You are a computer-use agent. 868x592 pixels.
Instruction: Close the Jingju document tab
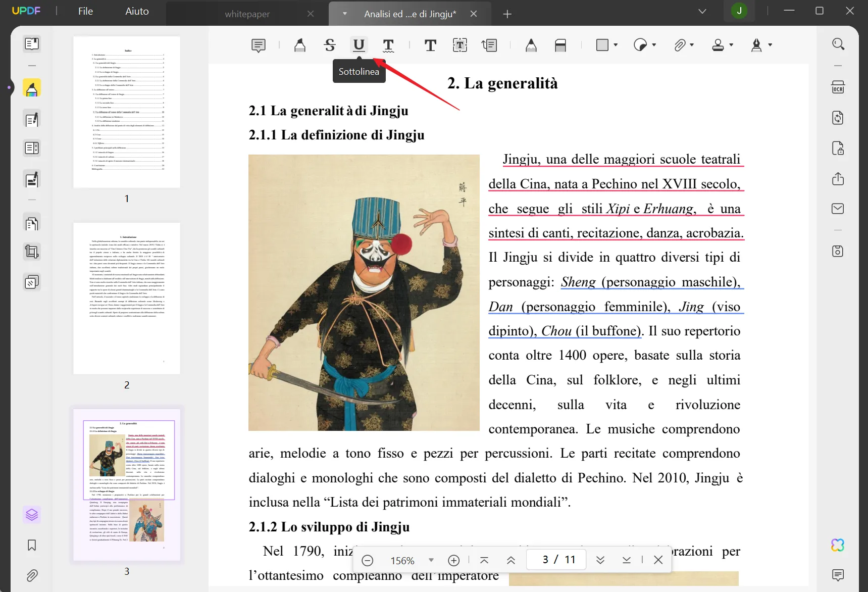(x=474, y=14)
